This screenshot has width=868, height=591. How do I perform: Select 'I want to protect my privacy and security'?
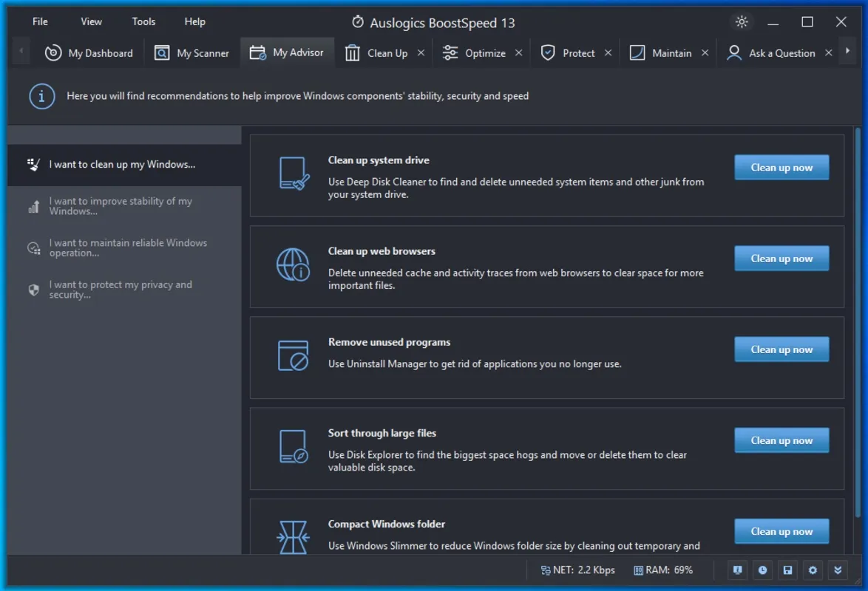pyautogui.click(x=124, y=290)
